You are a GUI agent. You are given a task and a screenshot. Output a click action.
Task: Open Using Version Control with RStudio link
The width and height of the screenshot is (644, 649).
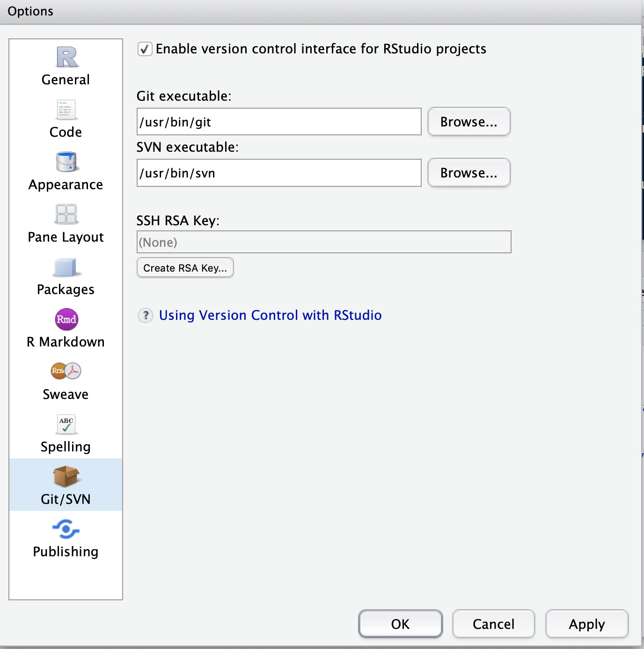(x=270, y=315)
